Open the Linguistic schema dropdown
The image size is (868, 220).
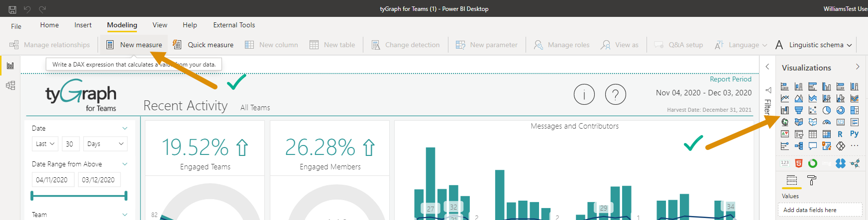(816, 45)
